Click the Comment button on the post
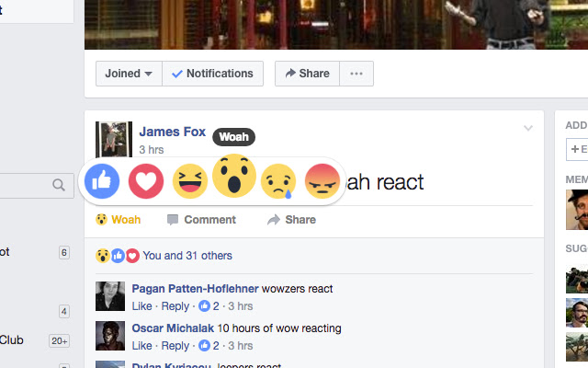This screenshot has width=588, height=368. 201,220
